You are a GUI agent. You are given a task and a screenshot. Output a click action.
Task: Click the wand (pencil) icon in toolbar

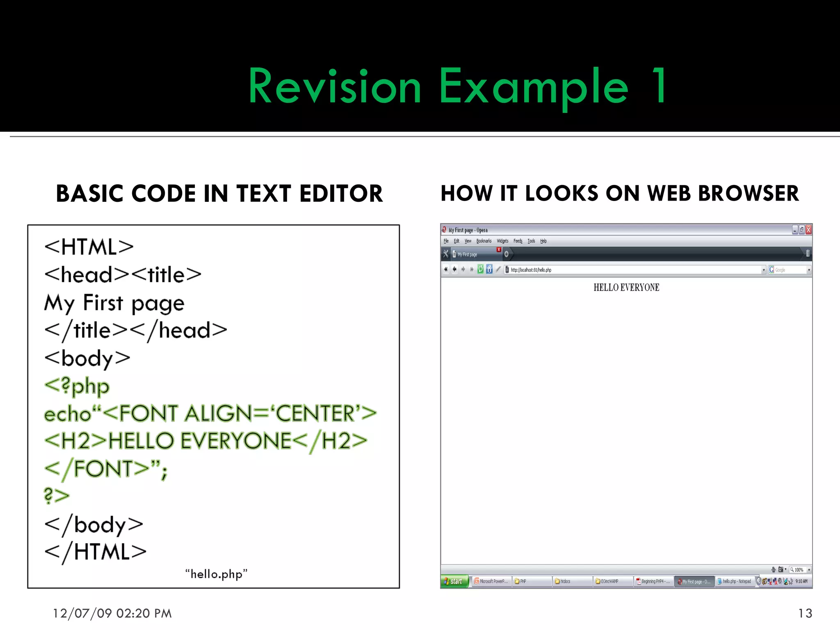(498, 269)
